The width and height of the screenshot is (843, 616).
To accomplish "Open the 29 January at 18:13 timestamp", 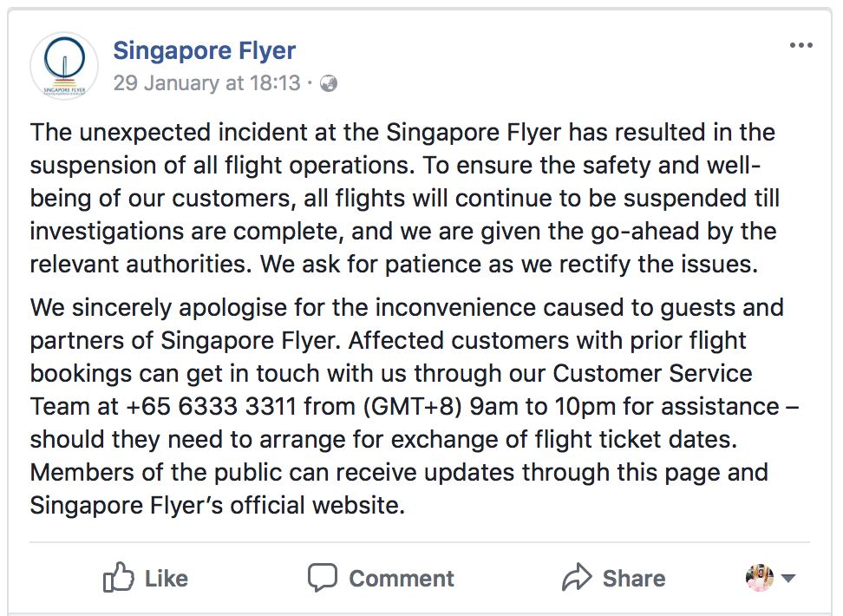I will [206, 83].
